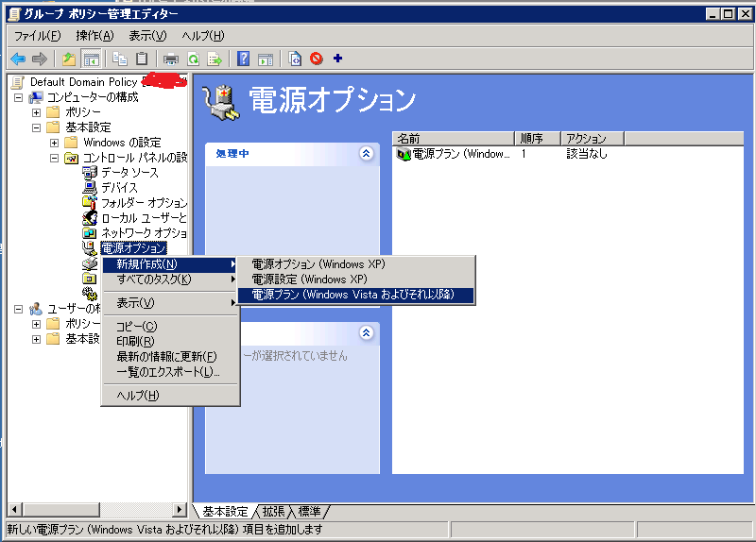This screenshot has width=756, height=542.
Task: Choose 電源設定 (Windows XP) from submenu
Action: point(356,279)
